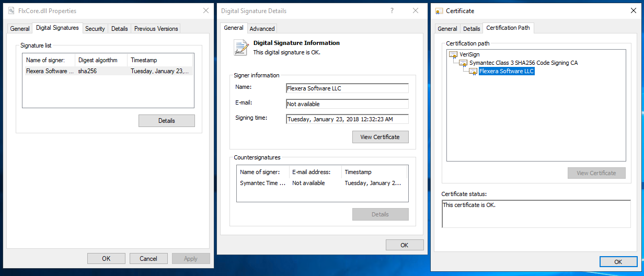Click Not available cell in Countersignatures list
644x276 pixels.
pos(308,183)
